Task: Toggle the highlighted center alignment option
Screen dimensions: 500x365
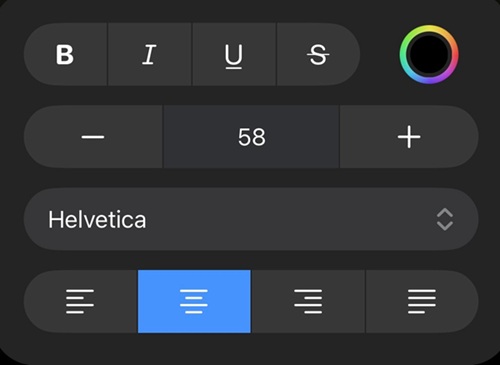Action: coord(194,301)
